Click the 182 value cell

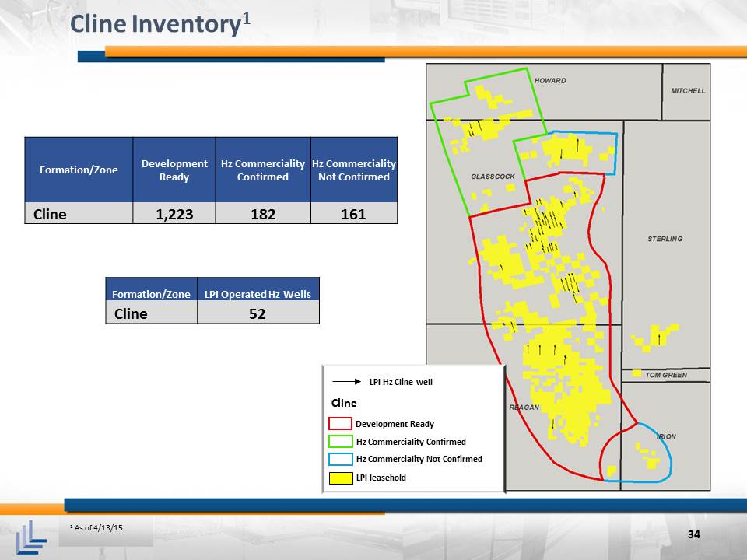[x=263, y=214]
